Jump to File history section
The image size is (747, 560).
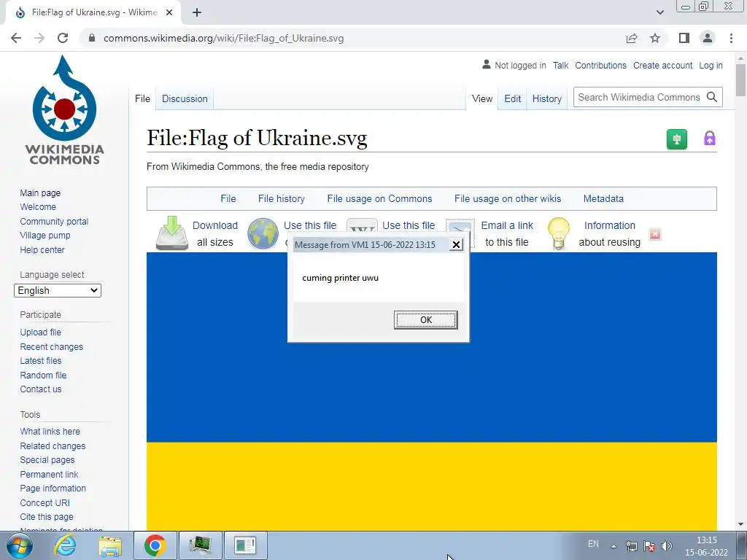281,198
